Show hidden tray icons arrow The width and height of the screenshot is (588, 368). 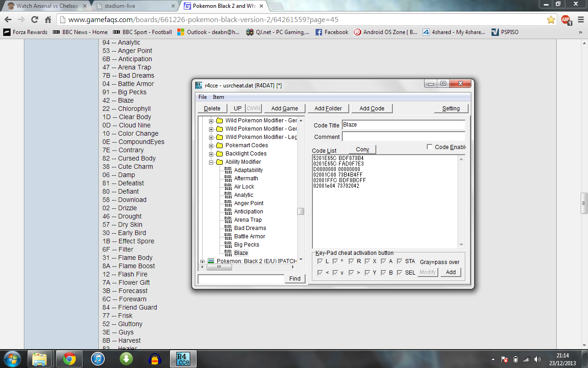point(493,359)
